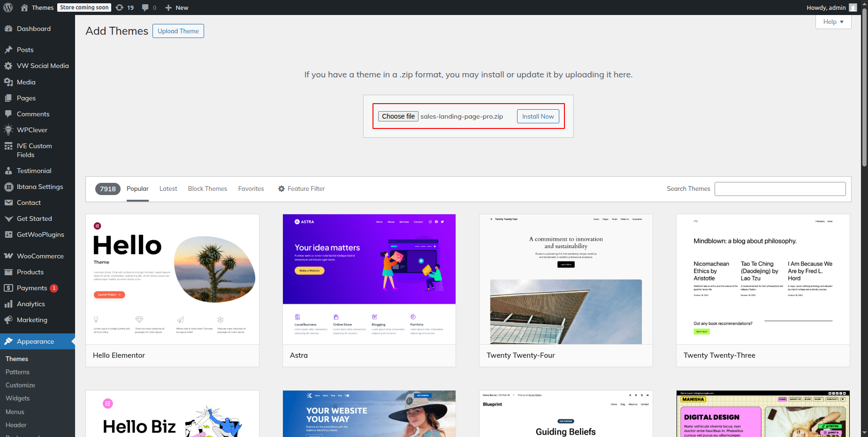Expand the Help dropdown
This screenshot has height=437, width=868.
pyautogui.click(x=833, y=22)
